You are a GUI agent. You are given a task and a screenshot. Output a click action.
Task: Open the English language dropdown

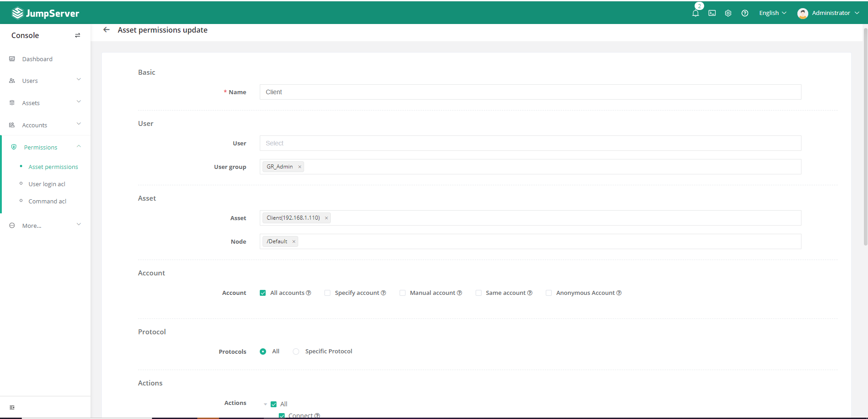[x=773, y=13]
